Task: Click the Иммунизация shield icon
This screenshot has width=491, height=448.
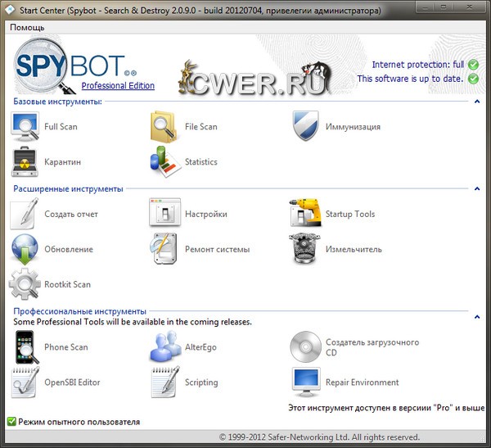Action: coord(305,125)
